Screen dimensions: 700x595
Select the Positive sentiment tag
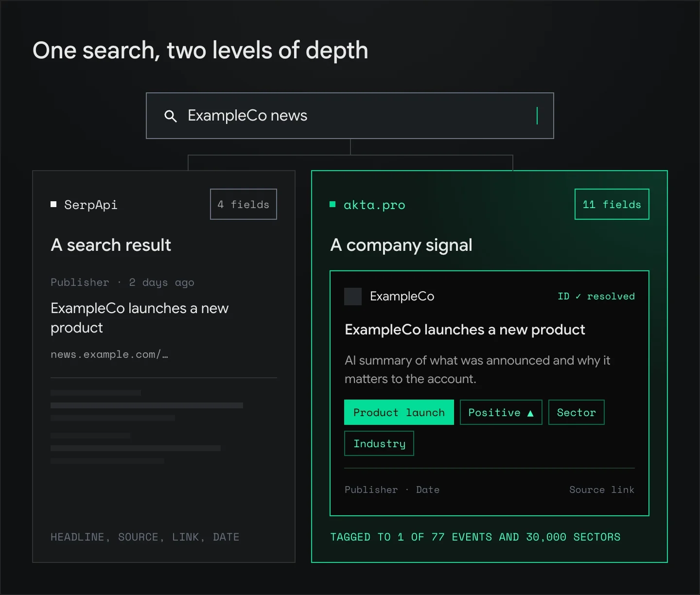tap(501, 412)
